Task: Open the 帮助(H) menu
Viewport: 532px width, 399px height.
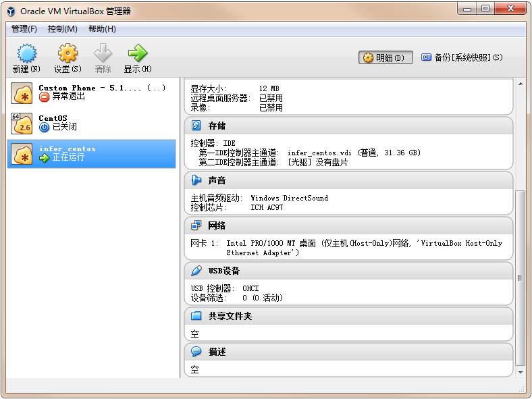Action: [102, 29]
